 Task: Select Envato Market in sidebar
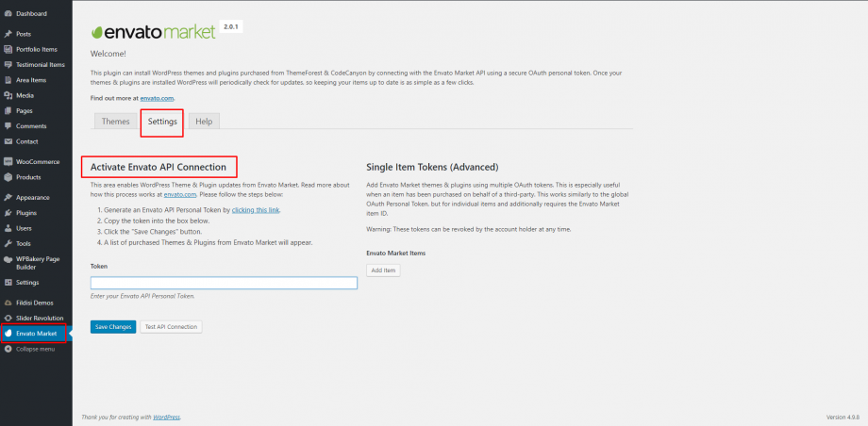[x=36, y=334]
